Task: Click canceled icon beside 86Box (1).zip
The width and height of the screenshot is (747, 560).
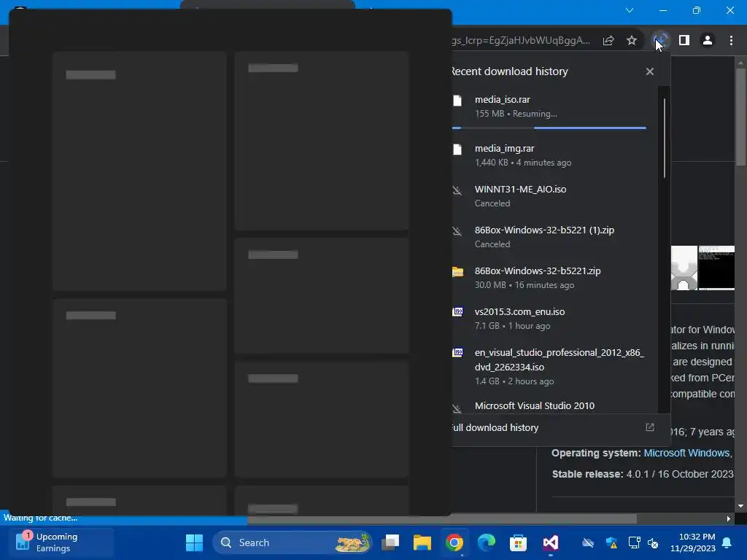Action: click(x=457, y=231)
